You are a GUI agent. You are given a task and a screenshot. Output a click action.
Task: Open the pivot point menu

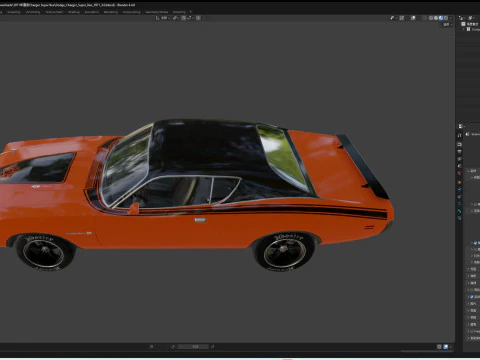[176, 18]
